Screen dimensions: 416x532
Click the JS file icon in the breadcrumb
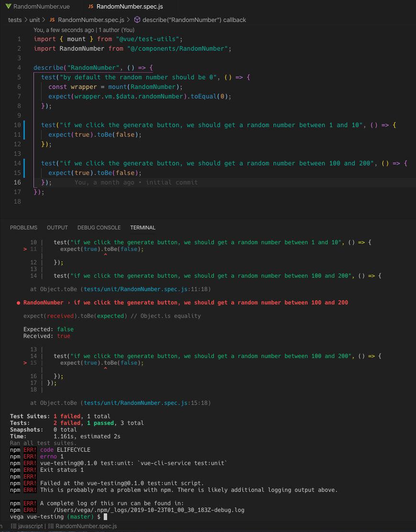(x=52, y=20)
